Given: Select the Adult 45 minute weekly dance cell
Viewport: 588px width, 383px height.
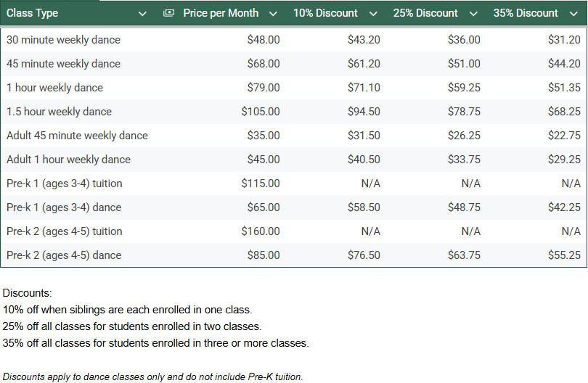Looking at the screenshot, I should [x=77, y=136].
